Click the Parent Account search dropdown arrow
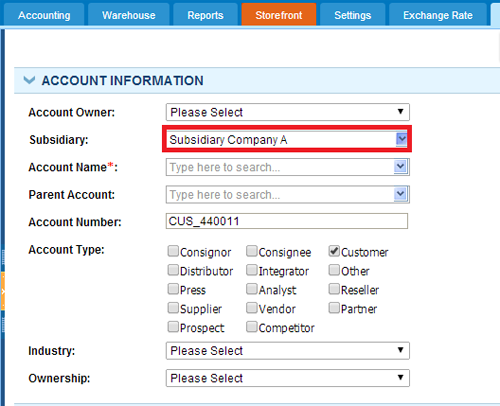This screenshot has width=500, height=406. tap(400, 194)
